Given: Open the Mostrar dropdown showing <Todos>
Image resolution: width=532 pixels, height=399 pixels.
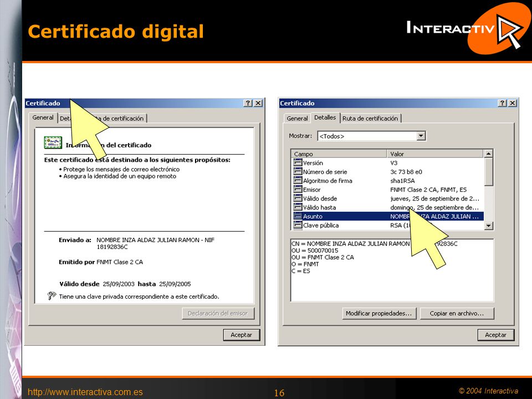Looking at the screenshot, I should [421, 136].
